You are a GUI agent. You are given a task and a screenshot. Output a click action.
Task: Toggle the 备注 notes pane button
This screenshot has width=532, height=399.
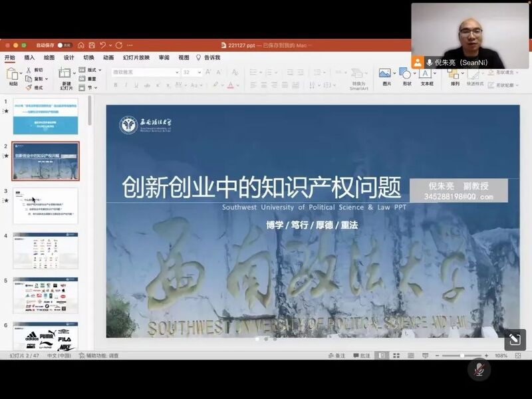(x=336, y=356)
